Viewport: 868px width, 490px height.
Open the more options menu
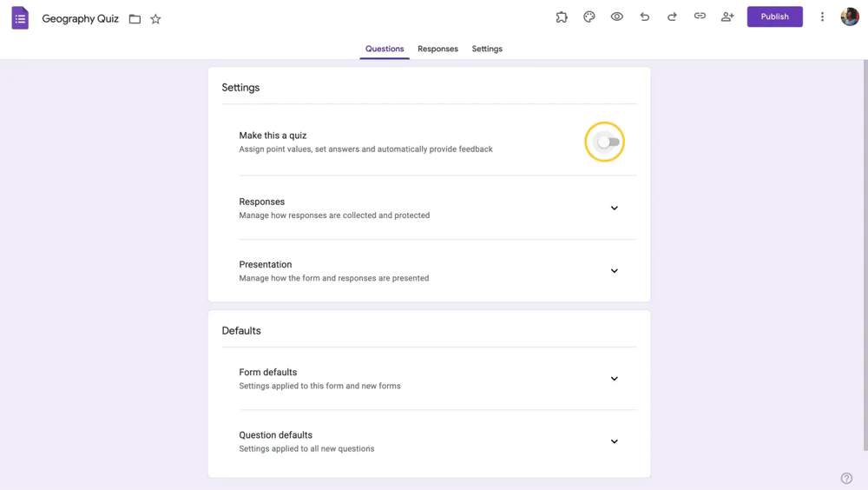822,17
